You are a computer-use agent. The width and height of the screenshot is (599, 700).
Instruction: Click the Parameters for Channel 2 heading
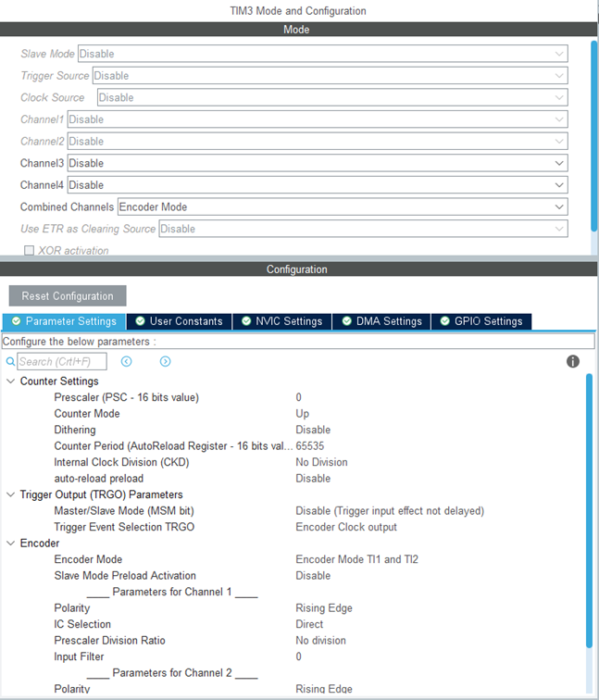coord(172,673)
